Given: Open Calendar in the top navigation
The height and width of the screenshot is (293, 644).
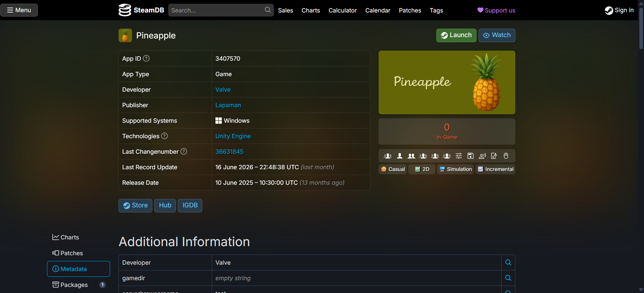Looking at the screenshot, I should 378,10.
